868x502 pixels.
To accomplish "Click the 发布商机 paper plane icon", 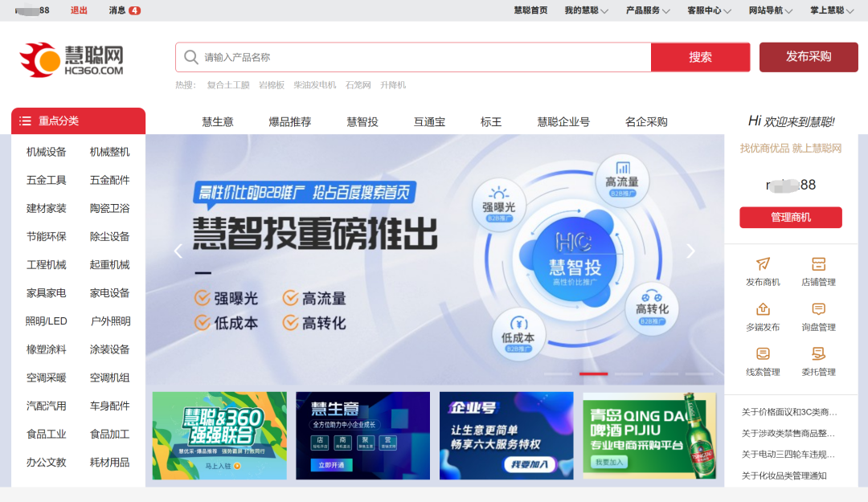I will 763,263.
